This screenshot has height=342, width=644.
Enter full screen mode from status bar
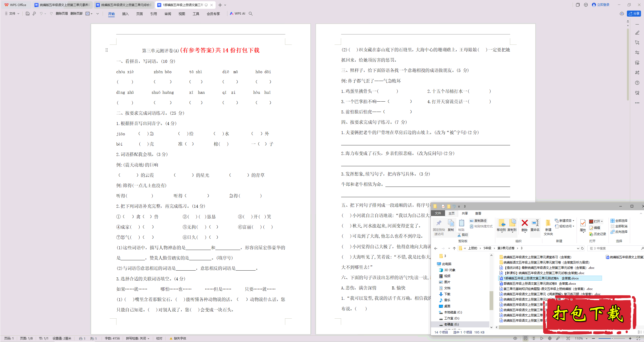pos(638,338)
